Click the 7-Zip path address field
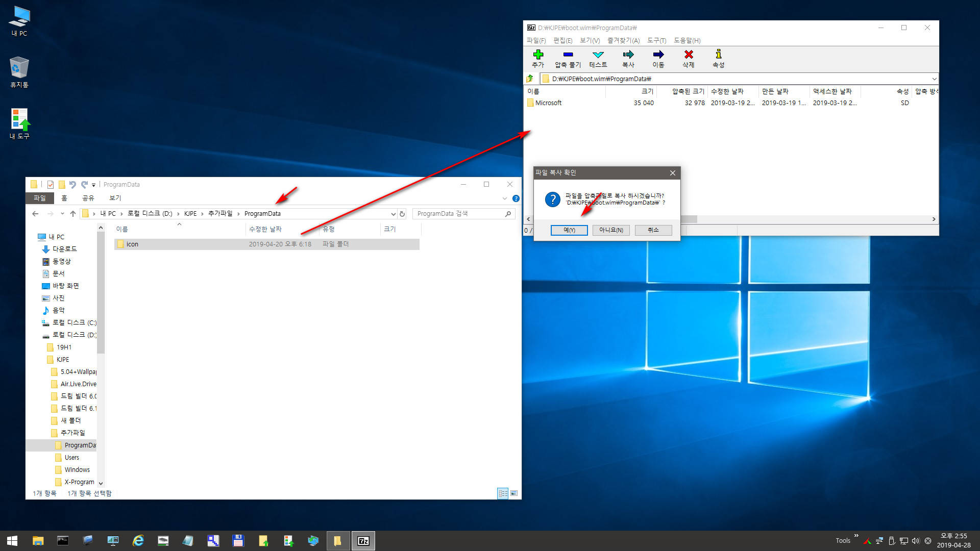The height and width of the screenshot is (551, 980). tap(739, 79)
